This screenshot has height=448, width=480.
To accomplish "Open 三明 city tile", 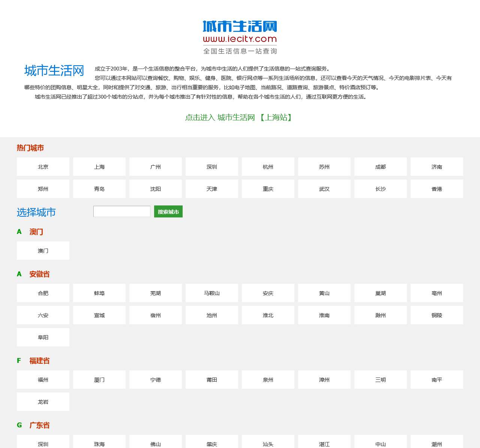I will (x=381, y=380).
